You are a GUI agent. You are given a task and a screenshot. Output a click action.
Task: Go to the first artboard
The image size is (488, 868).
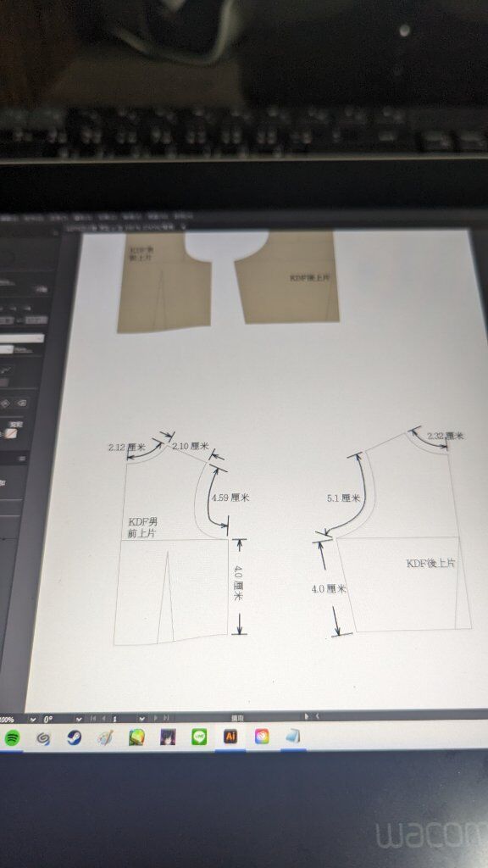pos(93,719)
